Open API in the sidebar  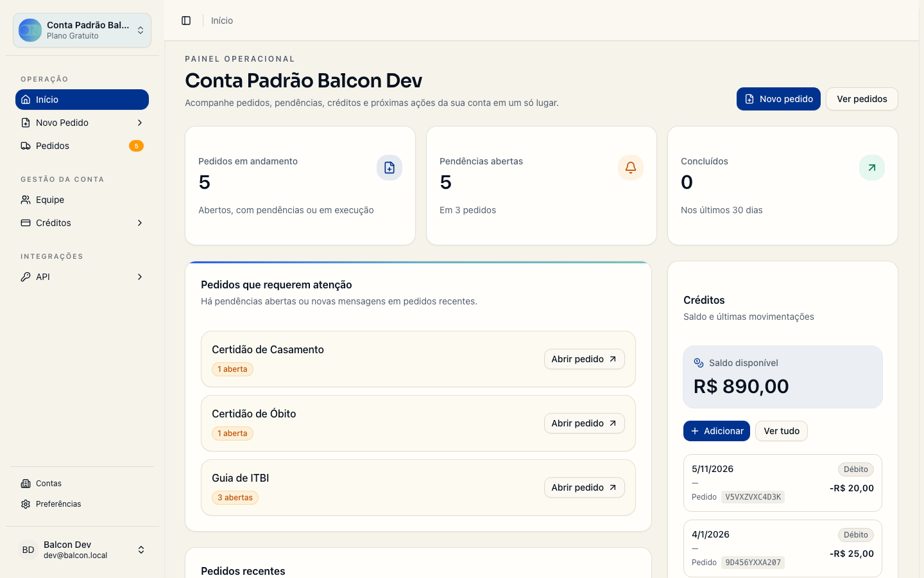(x=82, y=277)
